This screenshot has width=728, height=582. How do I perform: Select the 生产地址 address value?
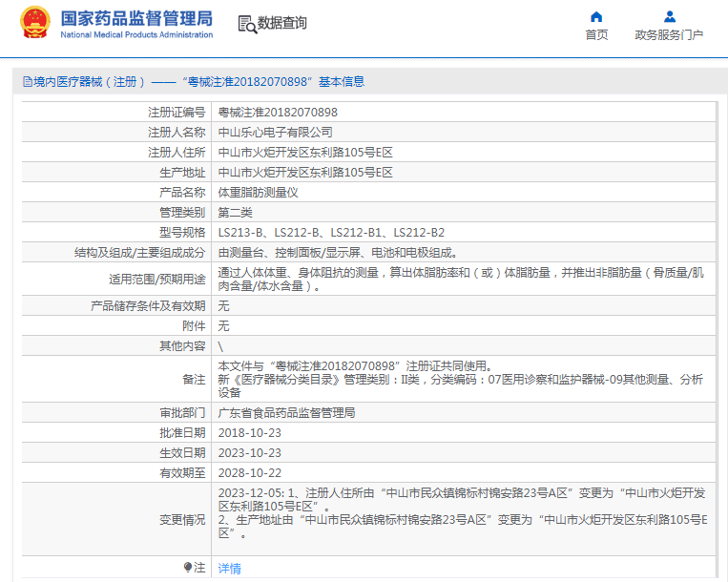click(x=305, y=172)
